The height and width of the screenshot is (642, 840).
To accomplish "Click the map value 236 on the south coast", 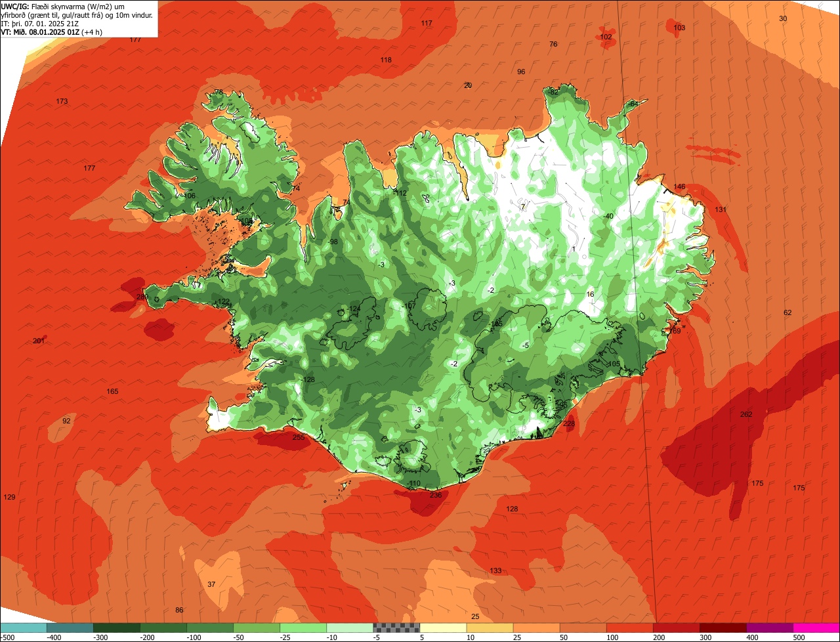I will point(436,495).
